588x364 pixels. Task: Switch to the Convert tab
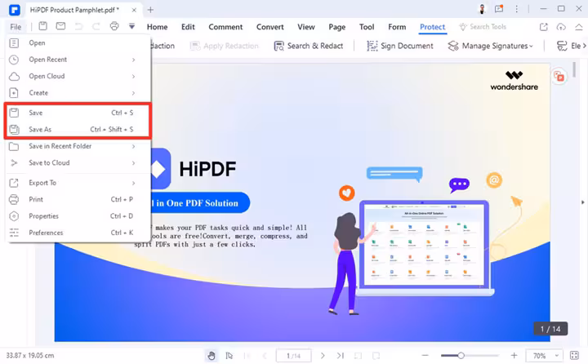[x=270, y=27]
